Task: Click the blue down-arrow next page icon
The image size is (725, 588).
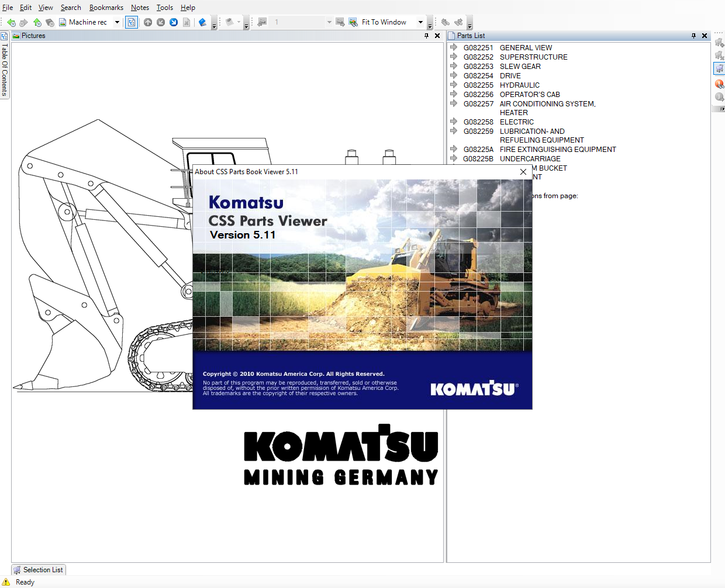Action: click(174, 22)
